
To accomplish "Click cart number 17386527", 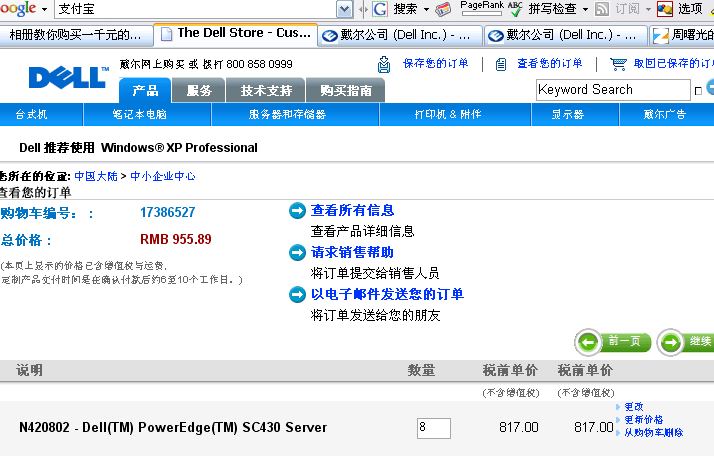I will click(x=168, y=212).
